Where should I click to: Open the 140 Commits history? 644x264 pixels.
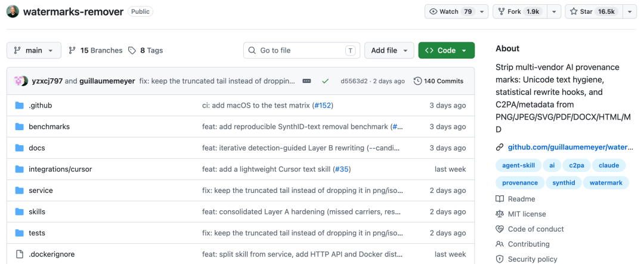(x=438, y=81)
